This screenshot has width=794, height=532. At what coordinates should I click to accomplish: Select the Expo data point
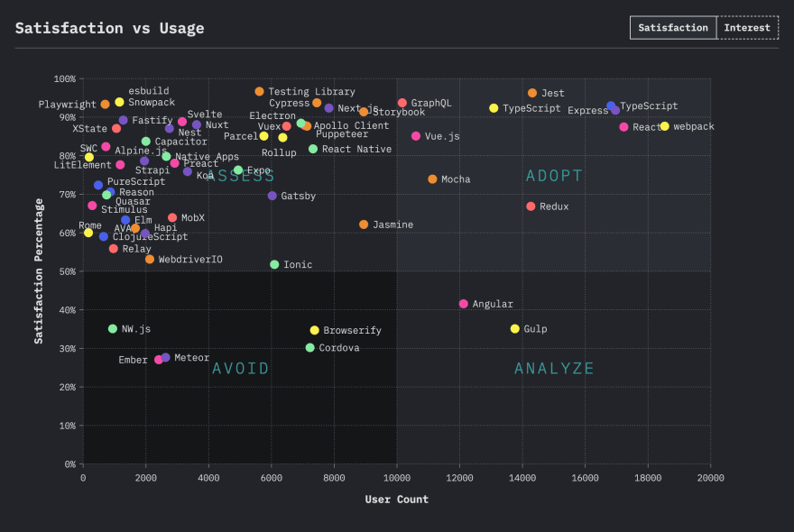coord(238,170)
